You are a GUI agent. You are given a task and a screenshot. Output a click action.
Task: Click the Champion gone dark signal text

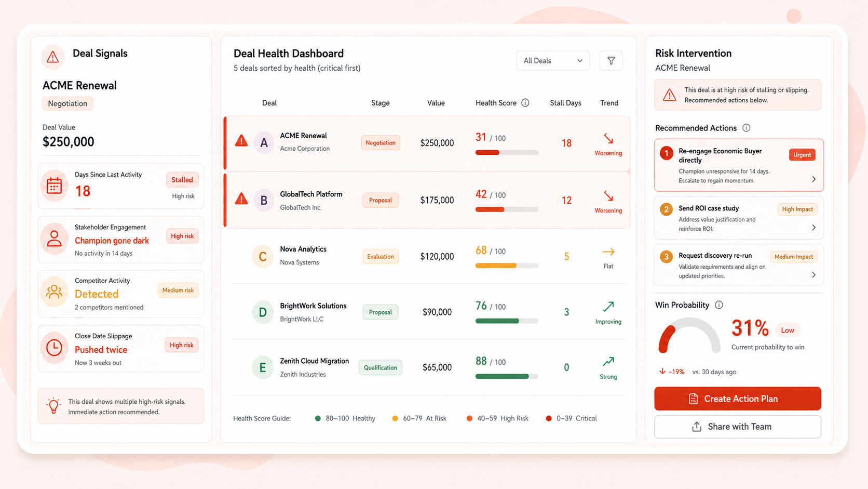[112, 241]
